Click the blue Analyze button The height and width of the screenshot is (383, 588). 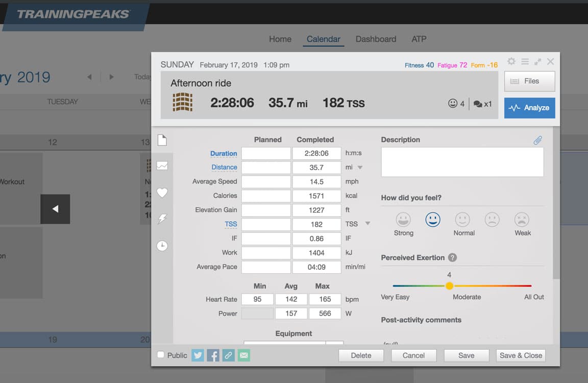coord(529,108)
